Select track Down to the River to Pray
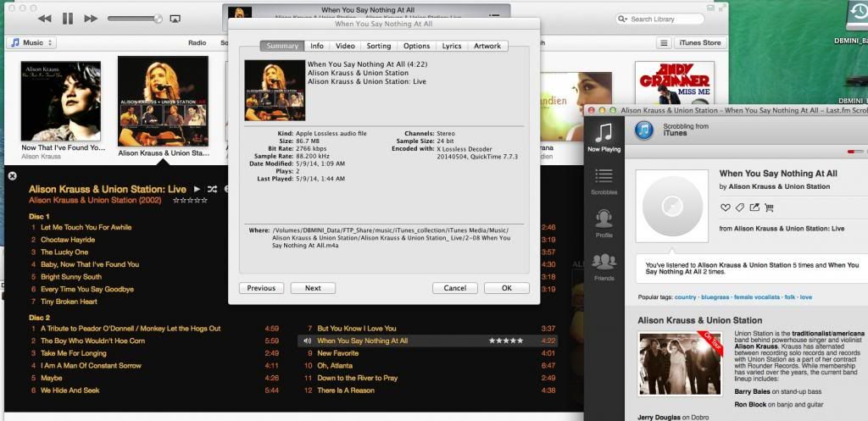This screenshot has width=868, height=421. click(x=357, y=378)
